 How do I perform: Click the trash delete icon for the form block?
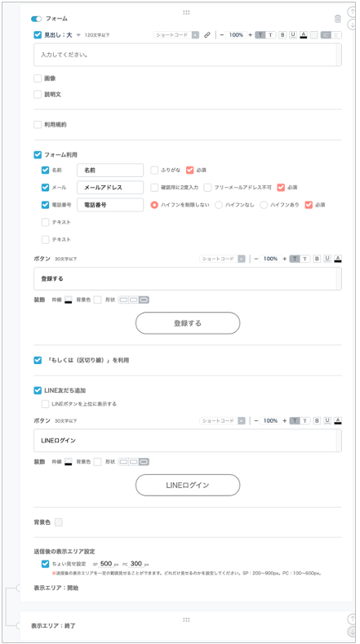(x=337, y=19)
